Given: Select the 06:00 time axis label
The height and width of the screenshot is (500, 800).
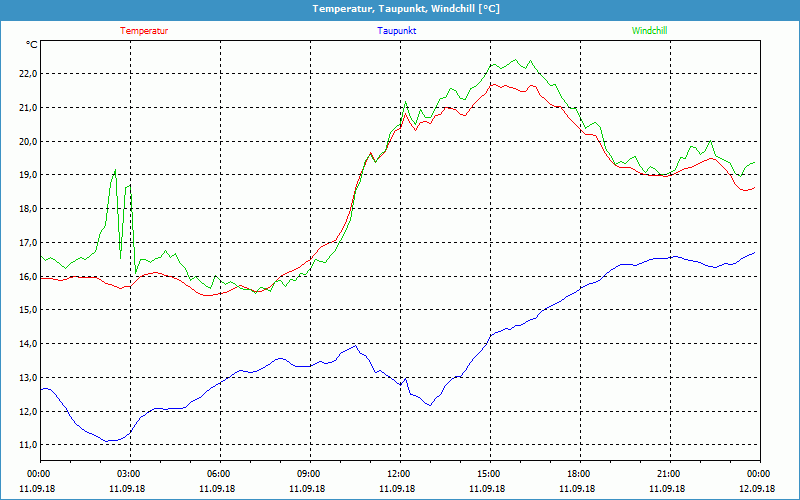Looking at the screenshot, I should [x=219, y=474].
